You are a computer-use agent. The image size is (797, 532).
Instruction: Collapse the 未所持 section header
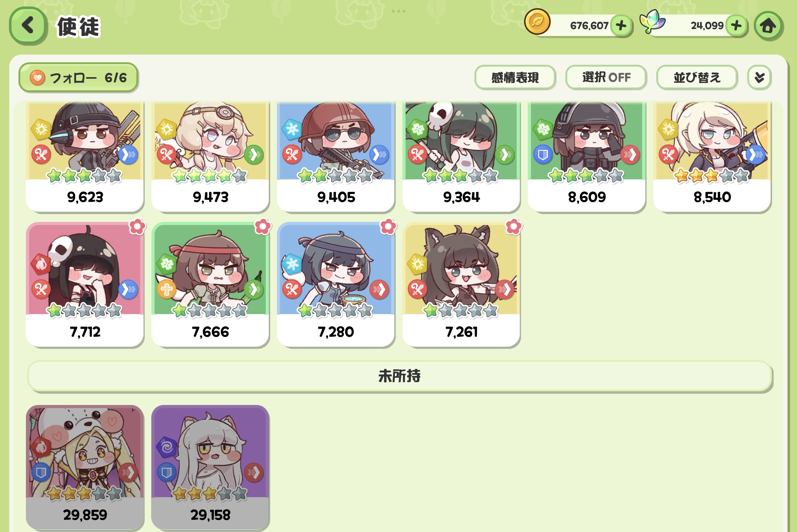(400, 376)
